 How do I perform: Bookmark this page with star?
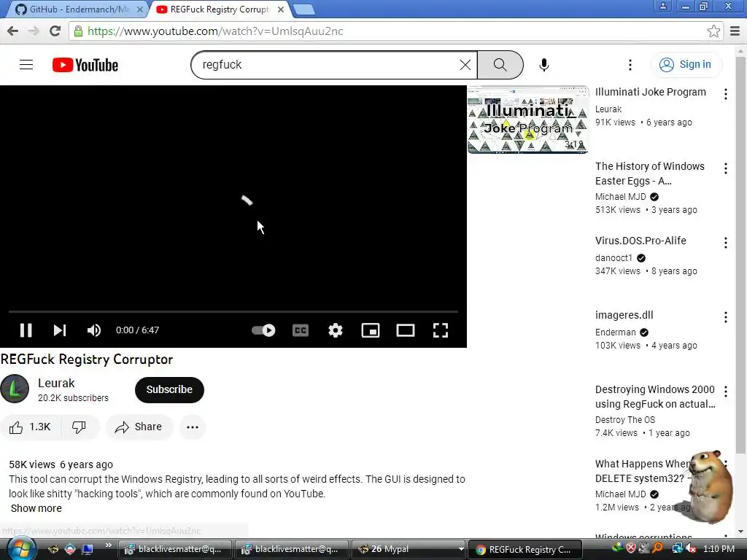713,31
